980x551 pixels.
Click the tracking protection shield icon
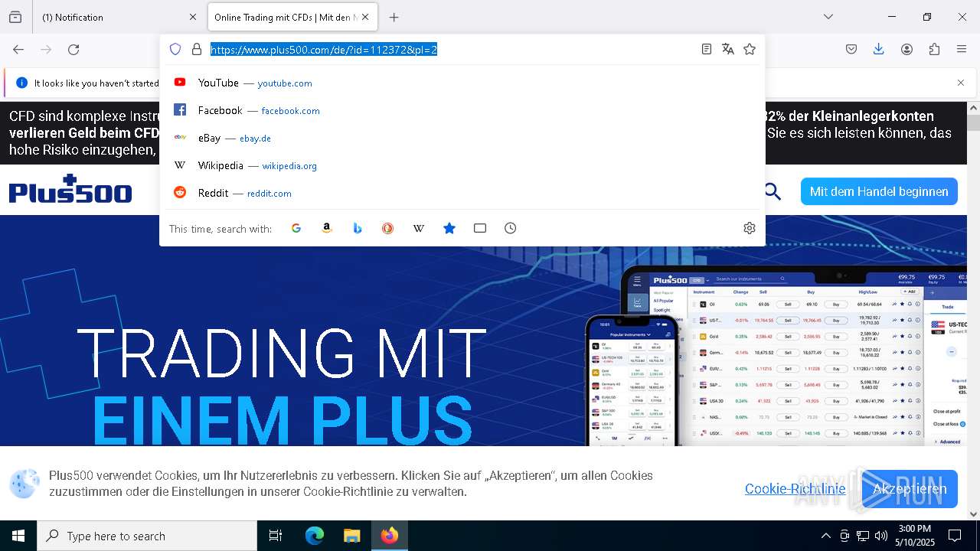tap(175, 49)
